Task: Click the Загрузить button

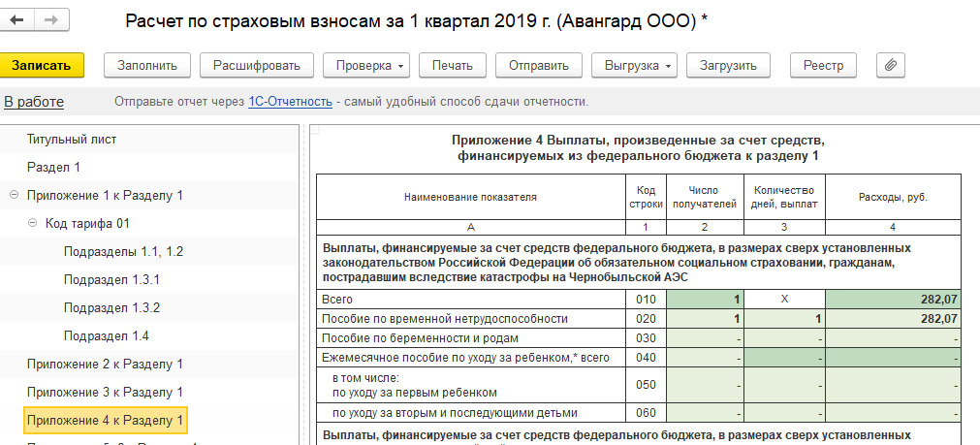Action: pos(728,66)
